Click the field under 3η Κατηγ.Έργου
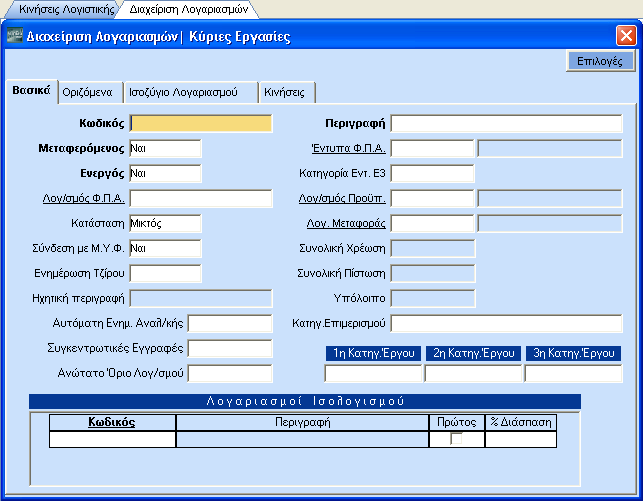This screenshot has width=643, height=501. point(573,373)
